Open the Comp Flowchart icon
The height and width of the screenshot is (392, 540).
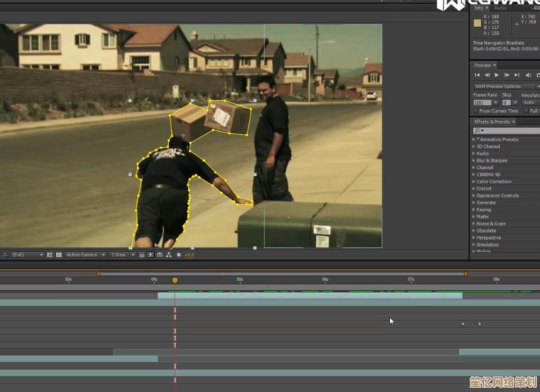click(169, 255)
